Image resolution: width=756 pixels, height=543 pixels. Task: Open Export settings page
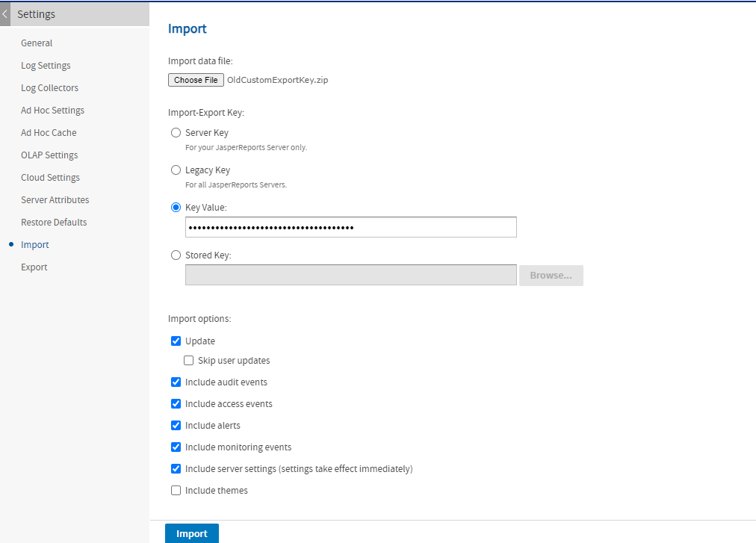(x=34, y=267)
